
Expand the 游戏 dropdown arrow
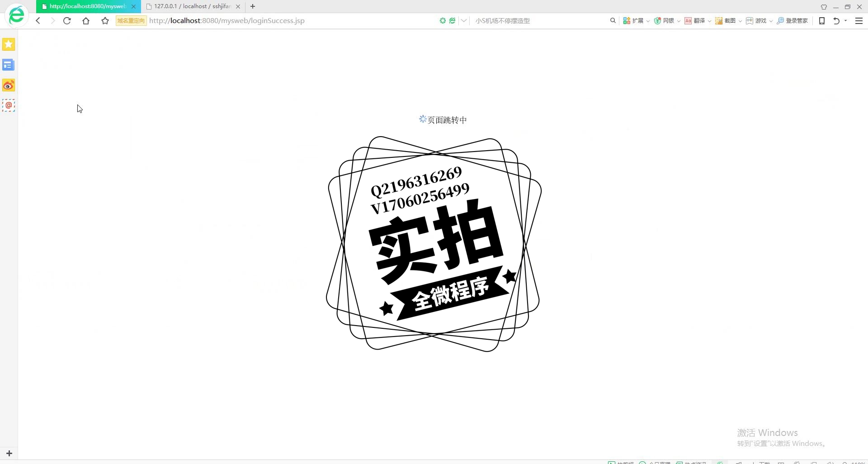(x=771, y=21)
